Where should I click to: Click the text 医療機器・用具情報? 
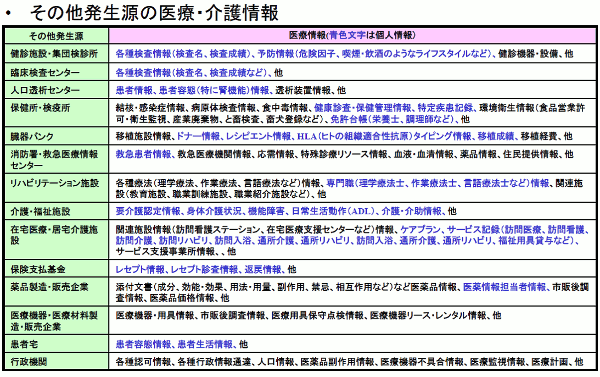155,316
